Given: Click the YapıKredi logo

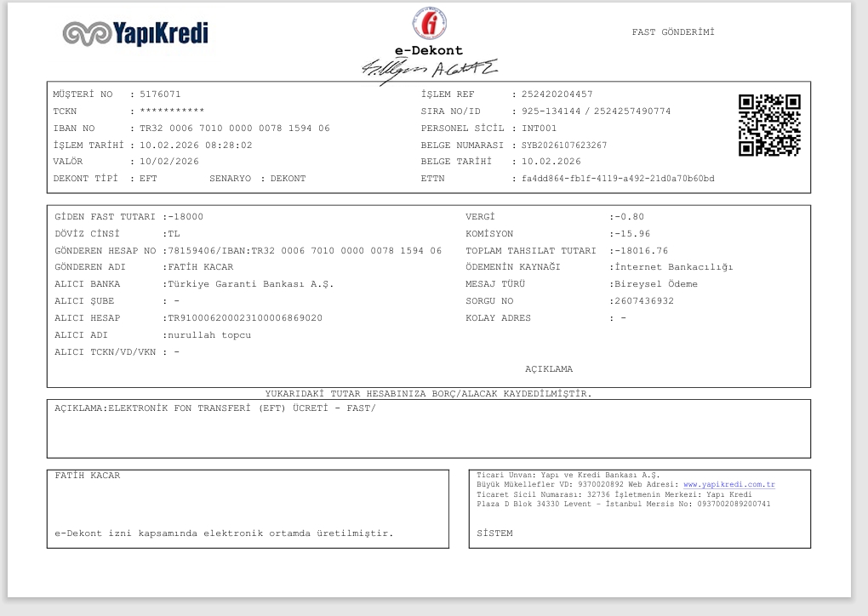Looking at the screenshot, I should [x=135, y=33].
